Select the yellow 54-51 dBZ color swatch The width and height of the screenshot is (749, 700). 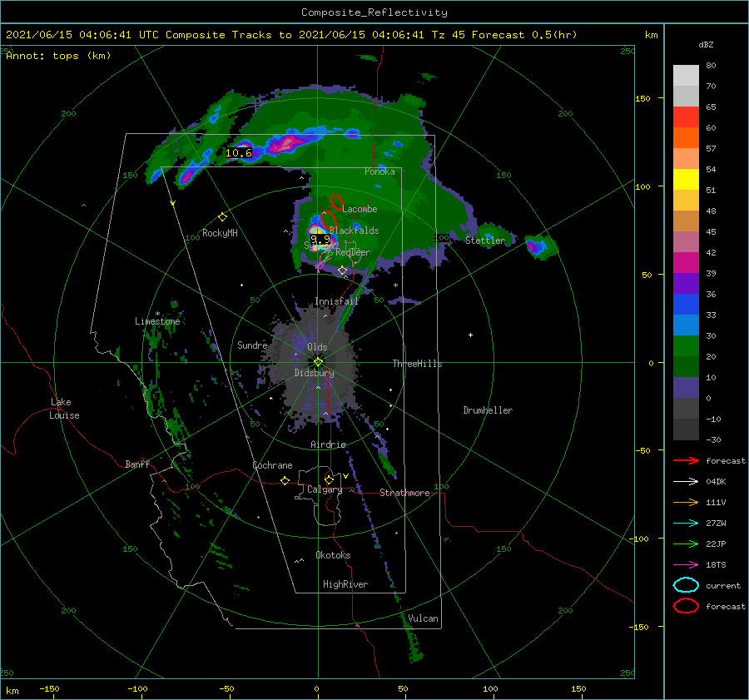[686, 180]
